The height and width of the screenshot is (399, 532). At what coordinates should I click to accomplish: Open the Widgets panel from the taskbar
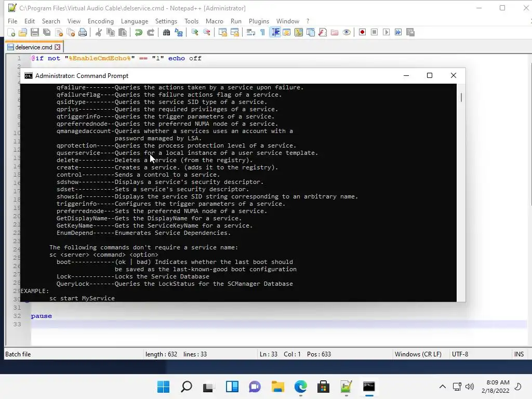(x=232, y=387)
